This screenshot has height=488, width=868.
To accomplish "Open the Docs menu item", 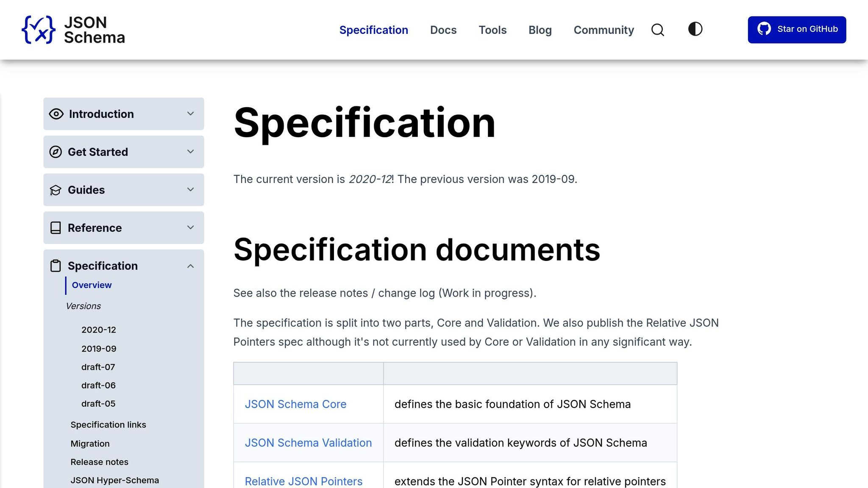I will point(443,30).
